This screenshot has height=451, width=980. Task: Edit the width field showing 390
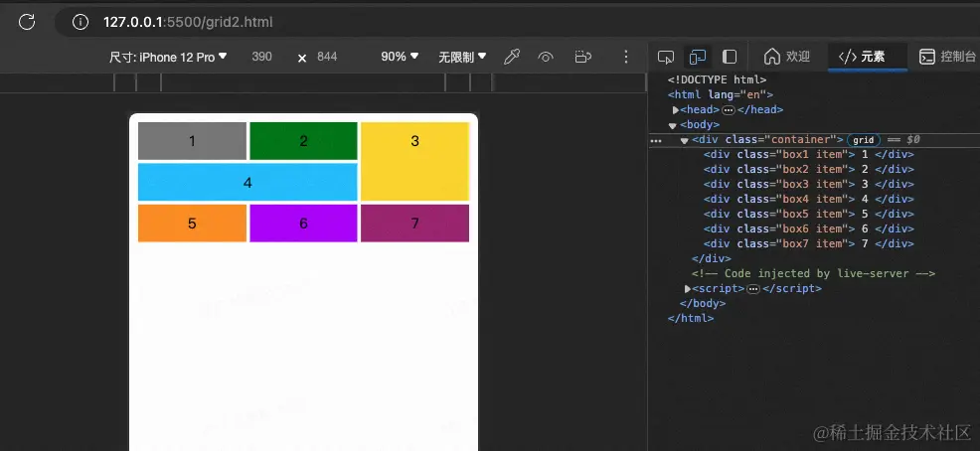[261, 57]
